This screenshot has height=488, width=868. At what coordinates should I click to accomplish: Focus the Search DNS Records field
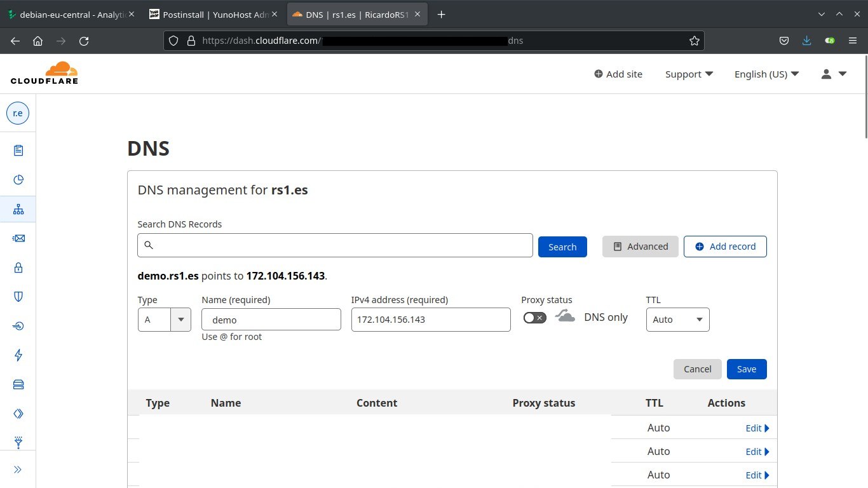pyautogui.click(x=335, y=245)
